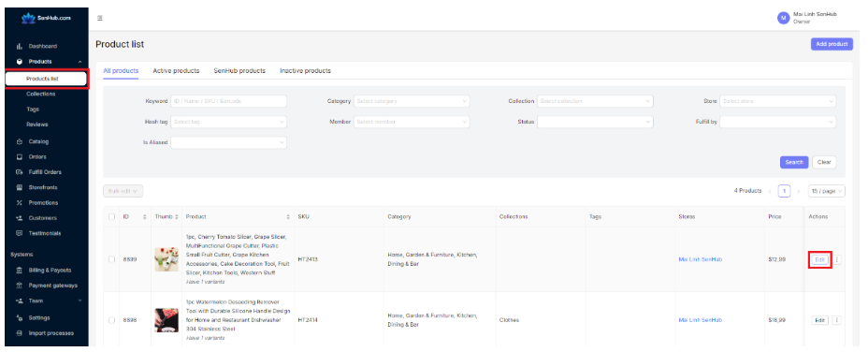This screenshot has height=352, width=868.
Task: Open the Select category dropdown
Action: 412,101
